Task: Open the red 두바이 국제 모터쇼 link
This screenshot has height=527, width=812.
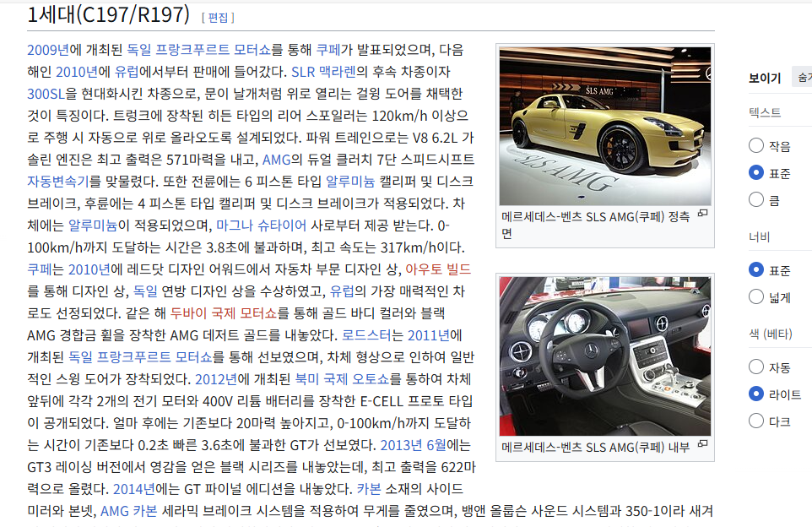Action: click(224, 313)
